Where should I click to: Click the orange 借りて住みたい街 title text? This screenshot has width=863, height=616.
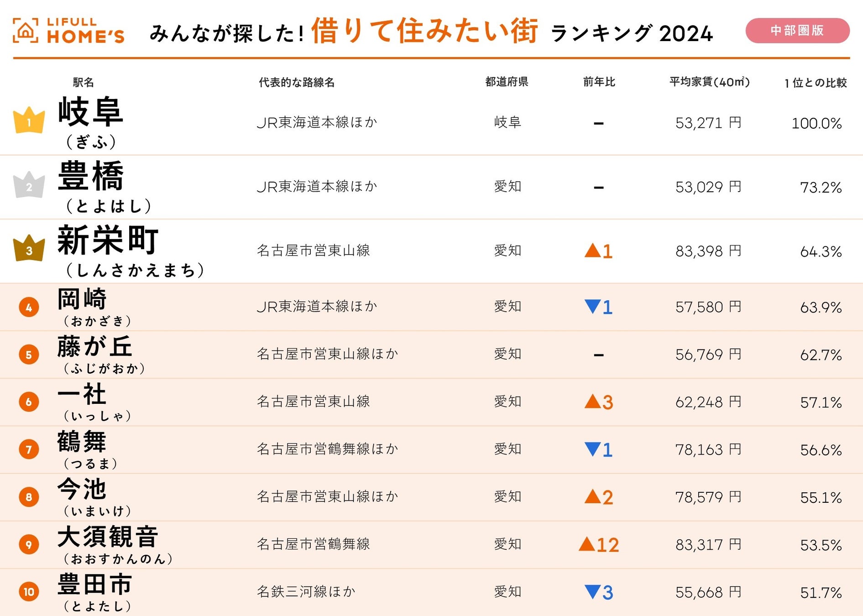coord(424,31)
